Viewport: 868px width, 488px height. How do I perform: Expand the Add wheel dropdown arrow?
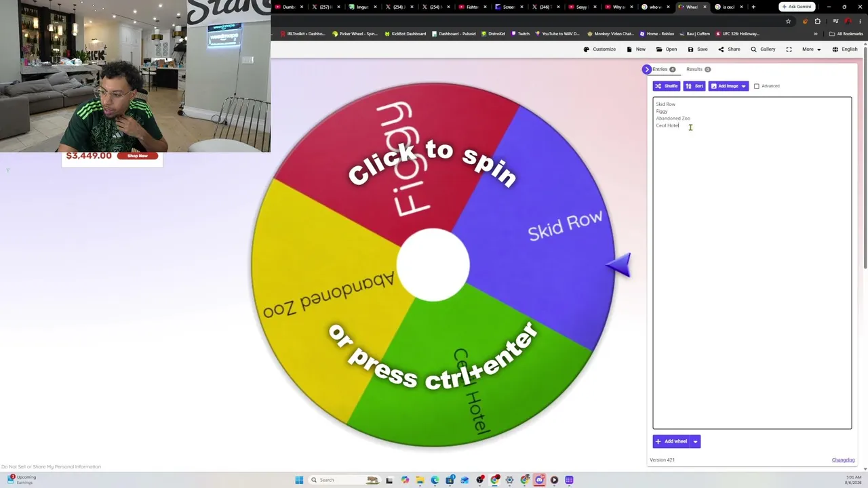pos(695,441)
